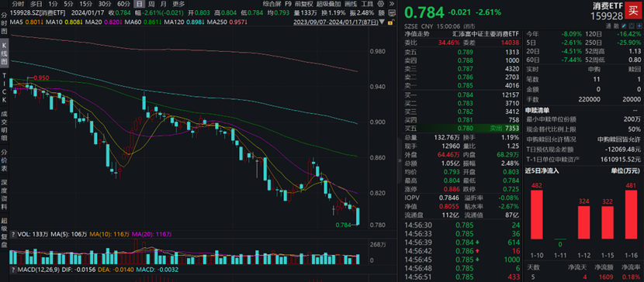Screen dimensions: 644x282
Task: Select the 周 weekly period tab
Action: point(151,4)
